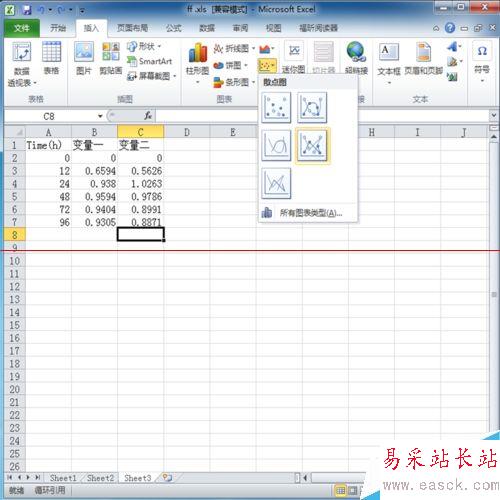Open the 文件 (File) tab
Image resolution: width=500 pixels, height=500 pixels.
pos(22,28)
